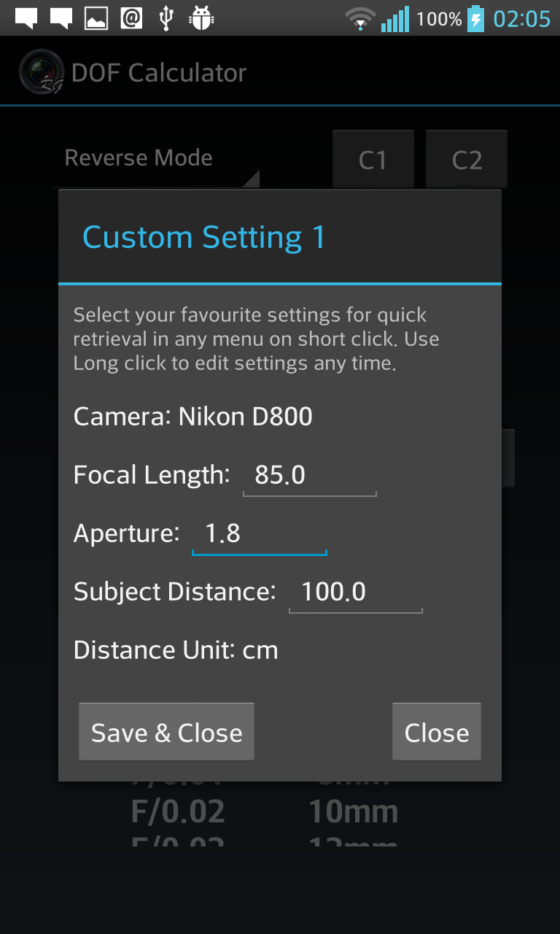Tap the Aperture field showing 1.8
The image size is (560, 934).
click(258, 534)
